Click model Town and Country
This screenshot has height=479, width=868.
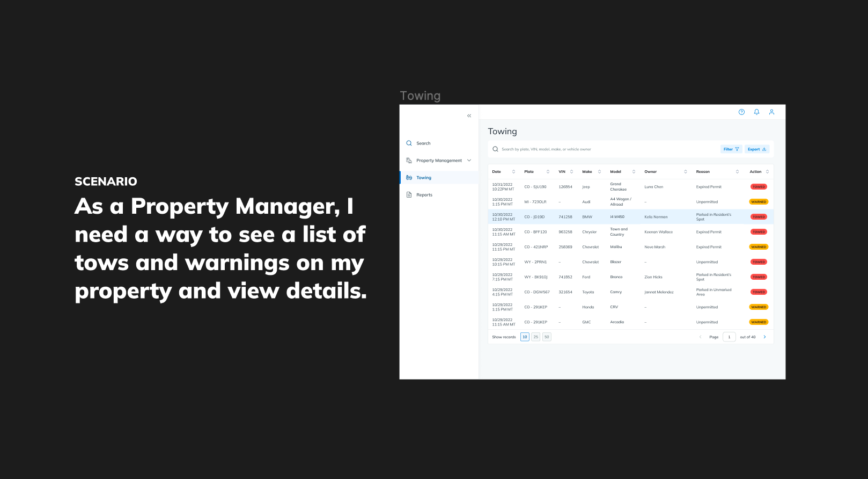(619, 232)
